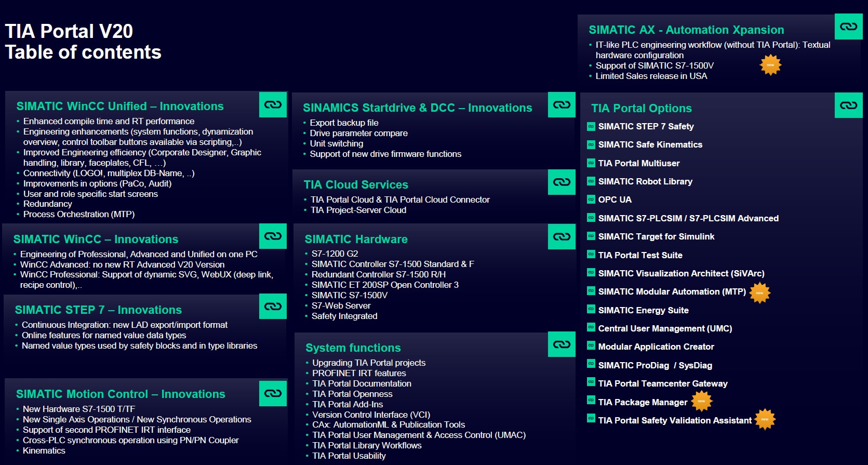This screenshot has width=868, height=465.
Task: Click the SIMATIC Hardware heading
Action: [x=356, y=239]
